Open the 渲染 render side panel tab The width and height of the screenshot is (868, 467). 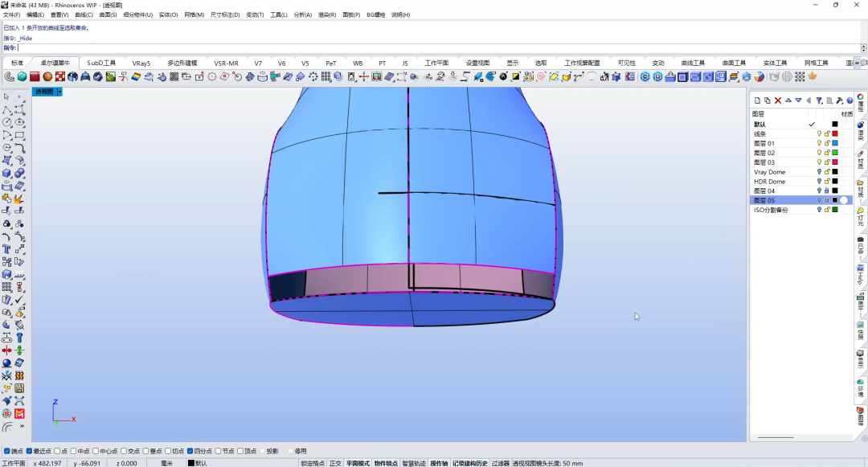pos(861,130)
